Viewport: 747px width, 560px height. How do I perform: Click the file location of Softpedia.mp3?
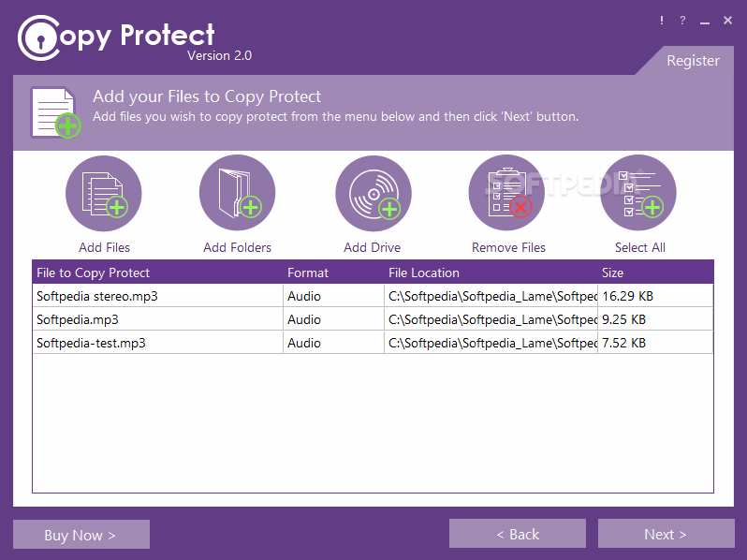point(491,319)
